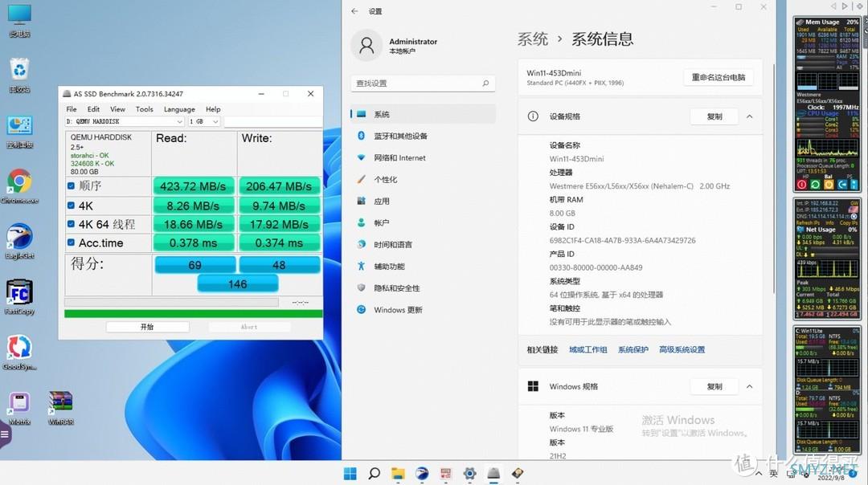Click the Settings window vertical scrollbar
This screenshot has width=868, height=485.
[774, 180]
